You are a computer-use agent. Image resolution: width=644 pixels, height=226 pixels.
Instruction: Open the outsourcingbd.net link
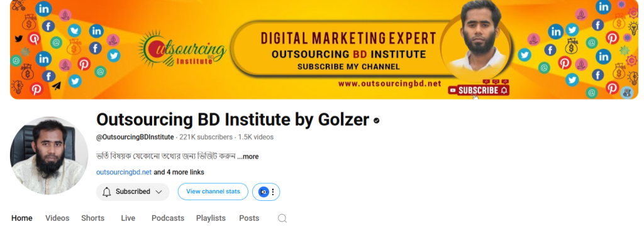124,172
